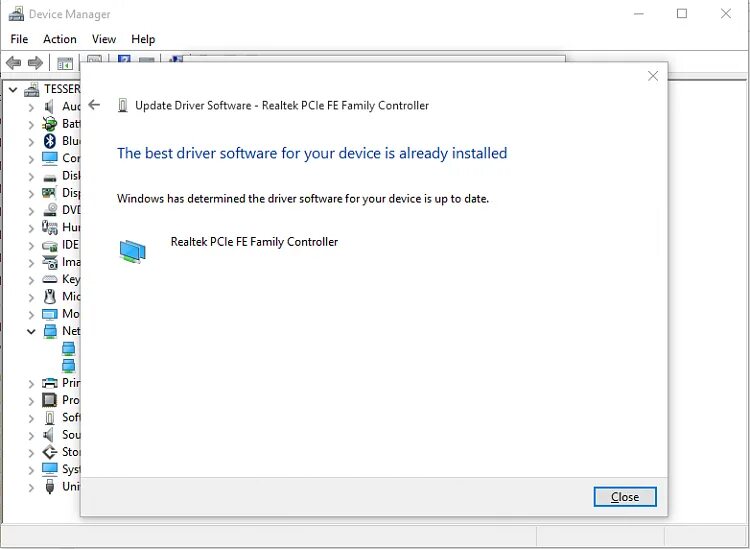
Task: Click 'The best driver software' heading text
Action: pos(312,153)
